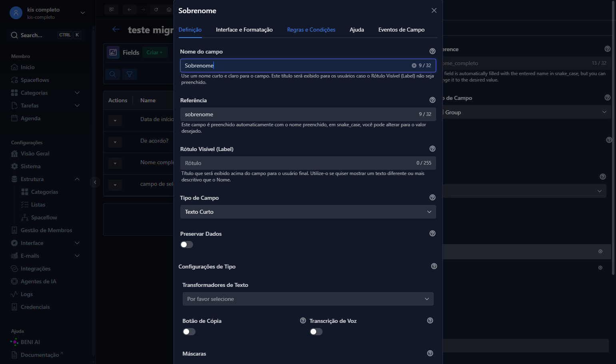Open the Regras e Condições tab
Screen dimensions: 616x364
[x=311, y=30]
